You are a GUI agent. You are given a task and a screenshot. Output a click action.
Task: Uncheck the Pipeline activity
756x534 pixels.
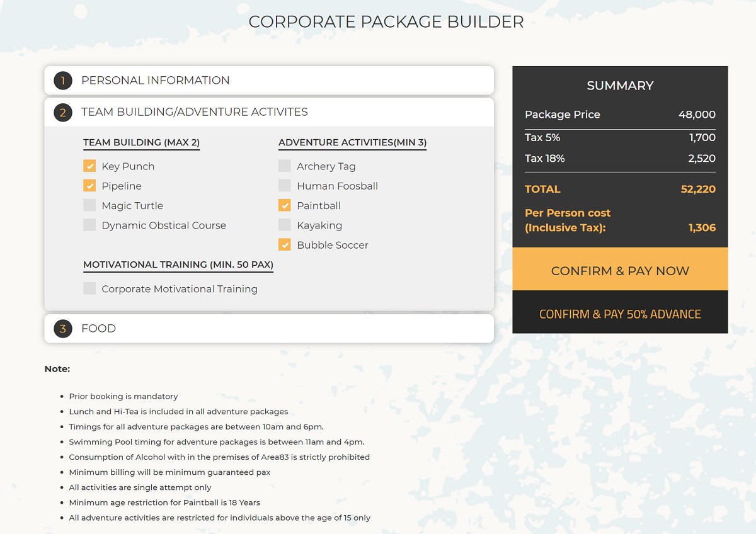[x=89, y=186]
